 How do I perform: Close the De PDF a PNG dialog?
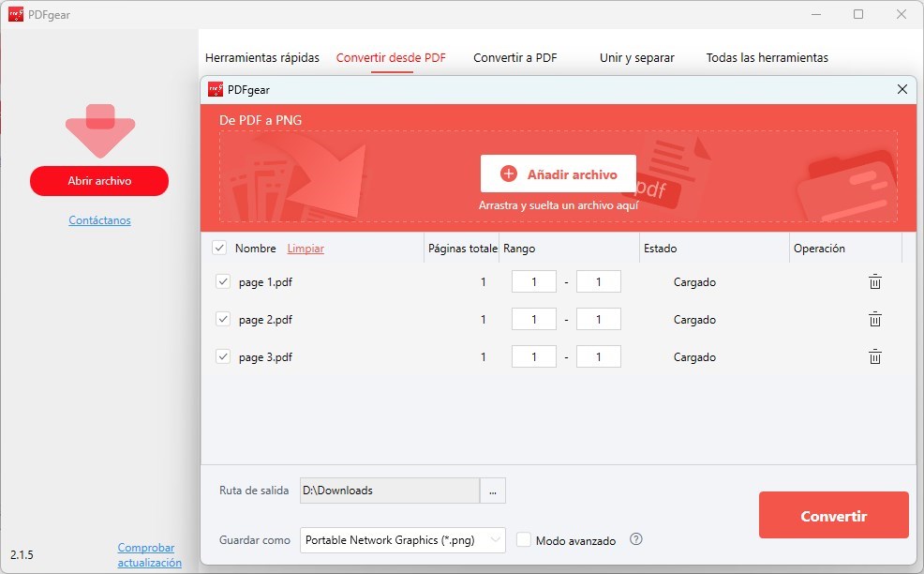point(902,89)
